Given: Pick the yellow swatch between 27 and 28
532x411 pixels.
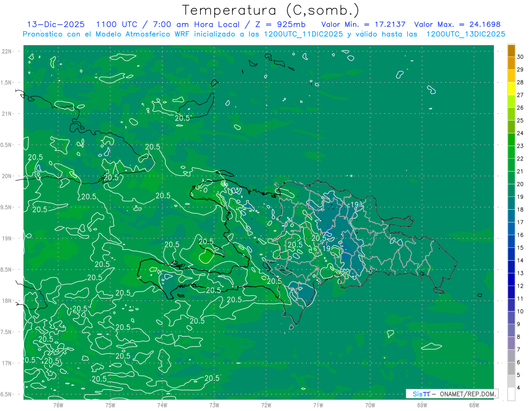Looking at the screenshot, I should 511,89.
